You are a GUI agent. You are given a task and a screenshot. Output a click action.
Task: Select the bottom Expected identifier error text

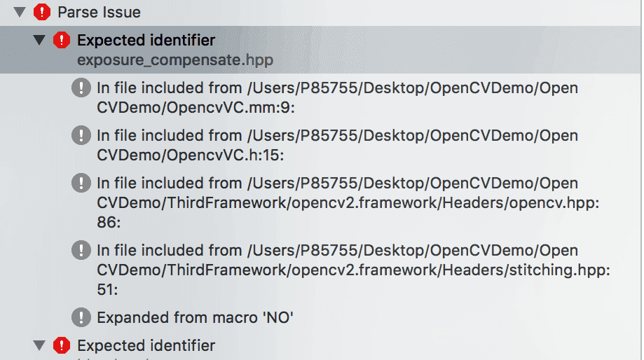pyautogui.click(x=146, y=345)
